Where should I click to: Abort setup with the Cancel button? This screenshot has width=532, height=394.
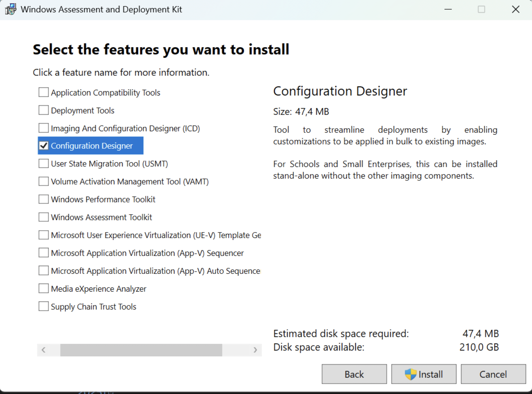(493, 374)
